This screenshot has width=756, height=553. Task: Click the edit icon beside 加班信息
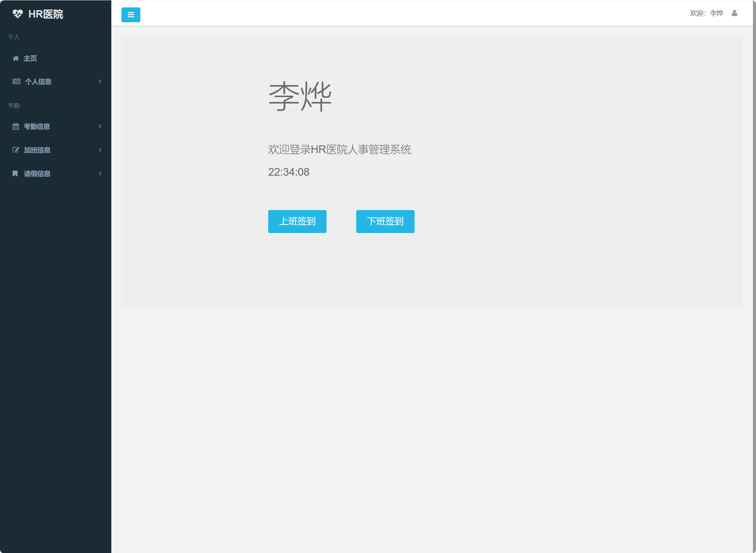[16, 150]
